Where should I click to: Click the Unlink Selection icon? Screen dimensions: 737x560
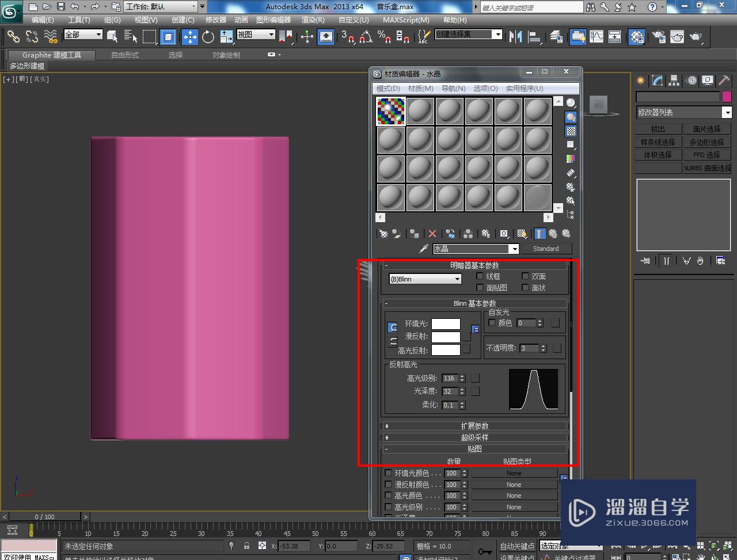pos(32,37)
